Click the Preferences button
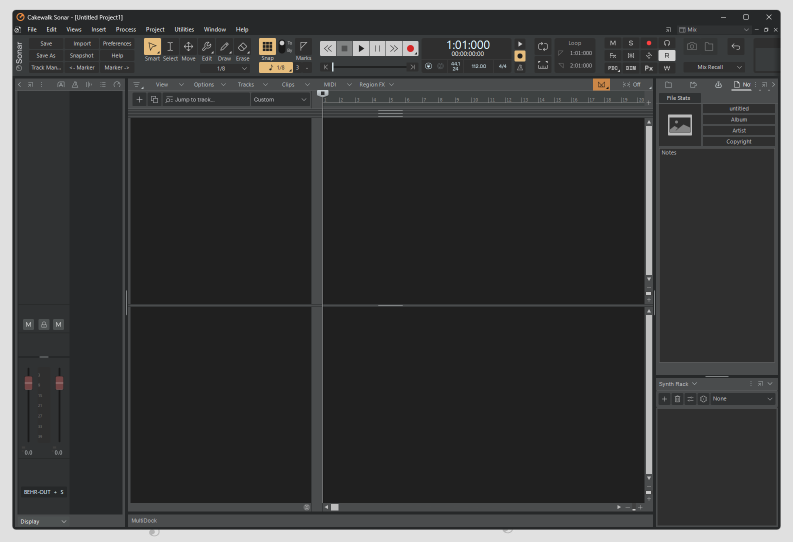The height and width of the screenshot is (542, 793). coord(117,44)
